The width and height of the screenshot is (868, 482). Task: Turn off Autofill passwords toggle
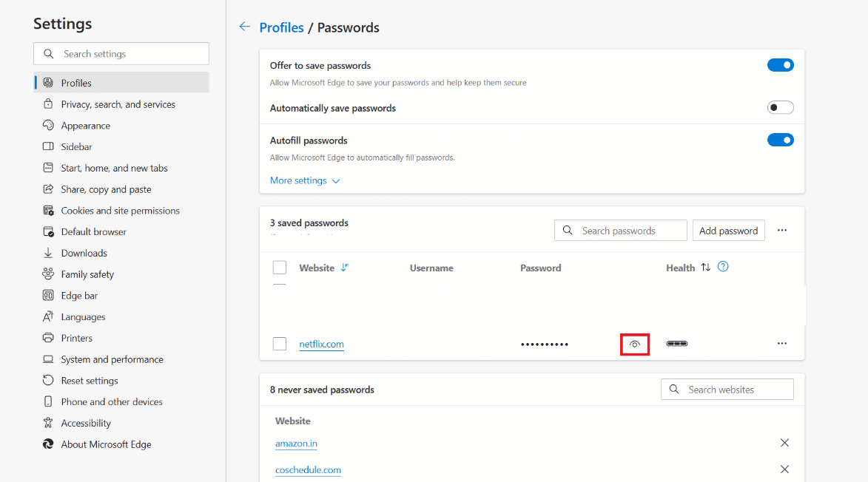coord(781,140)
